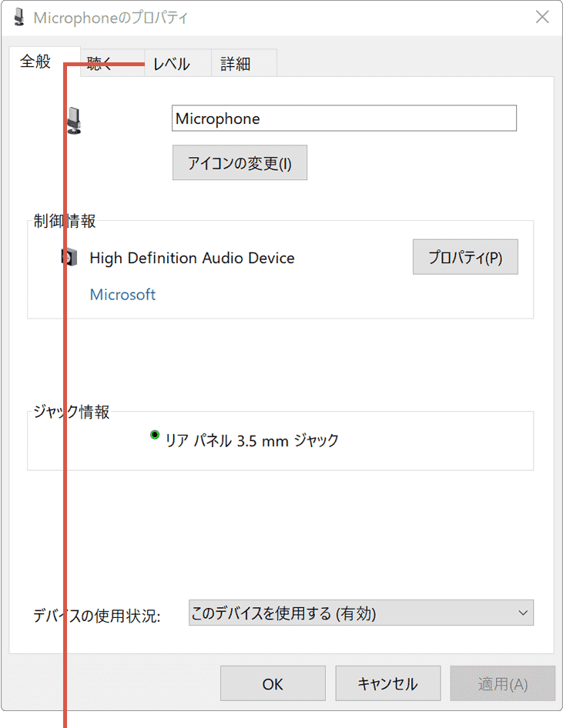Close the Microphone properties dialog
Screen dimensions: 563x728
542,17
